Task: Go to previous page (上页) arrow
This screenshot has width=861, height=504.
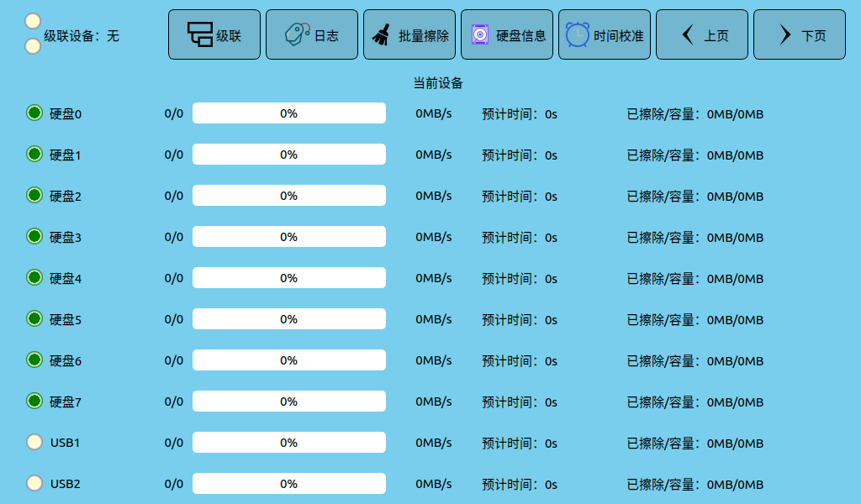Action: point(688,35)
